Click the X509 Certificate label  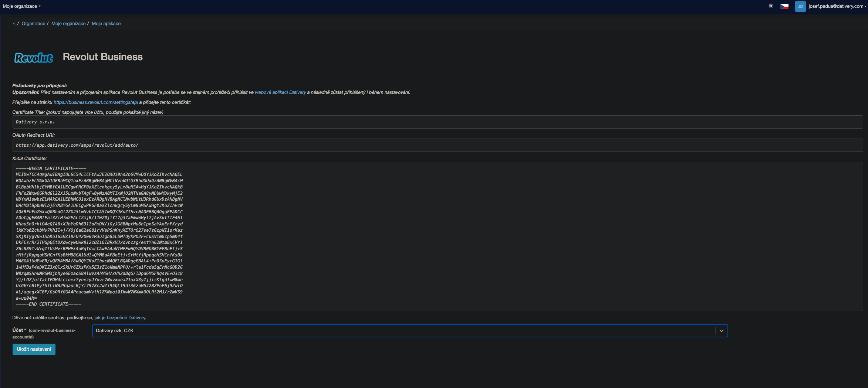[30, 159]
